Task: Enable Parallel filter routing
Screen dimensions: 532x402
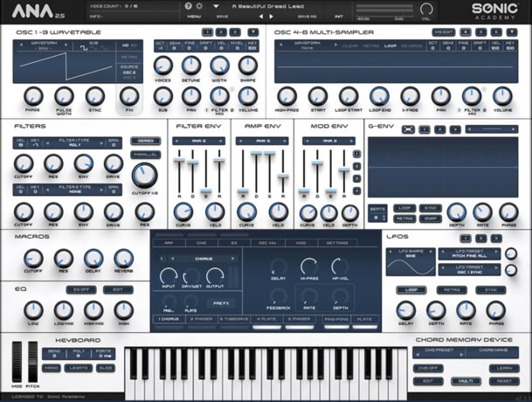Action: tap(146, 155)
